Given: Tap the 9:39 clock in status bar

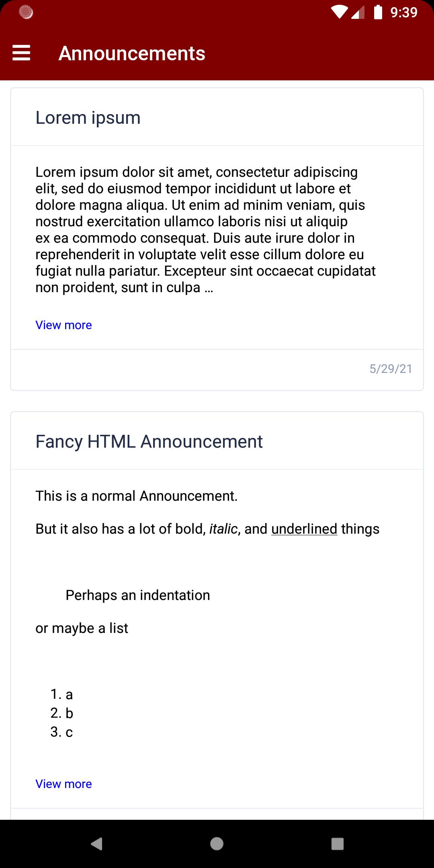Looking at the screenshot, I should 404,12.
